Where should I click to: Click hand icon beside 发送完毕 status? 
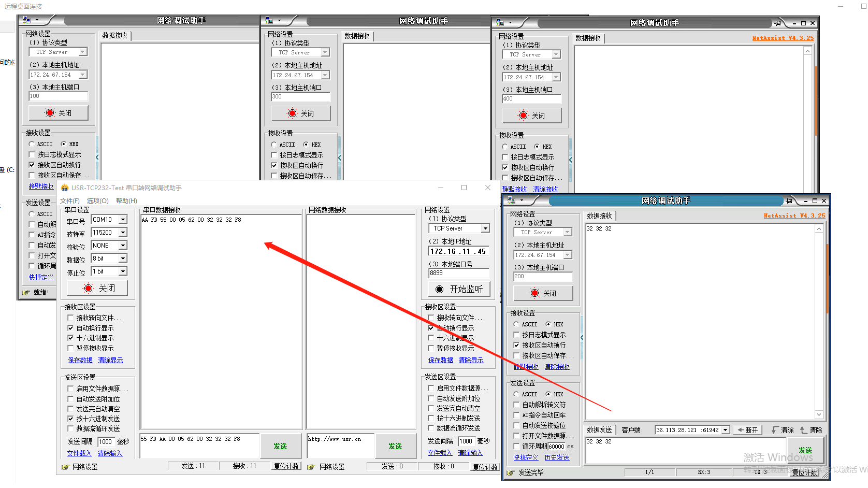tap(511, 472)
